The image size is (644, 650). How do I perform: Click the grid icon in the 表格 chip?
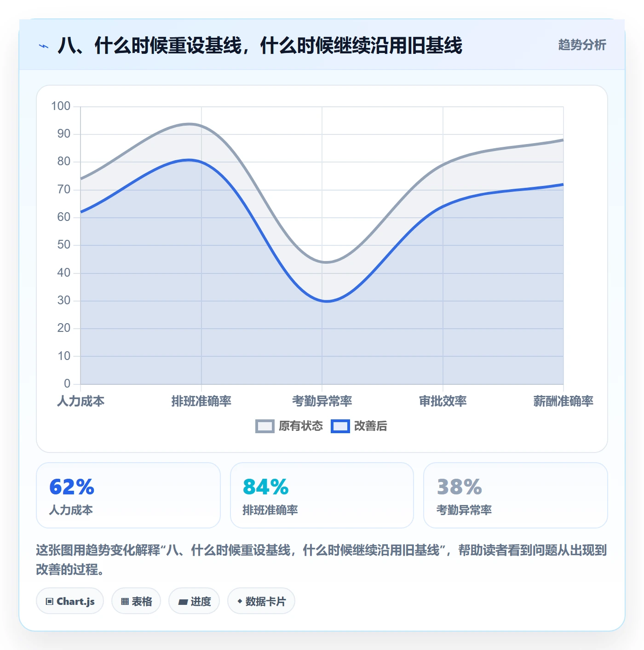pyautogui.click(x=125, y=601)
